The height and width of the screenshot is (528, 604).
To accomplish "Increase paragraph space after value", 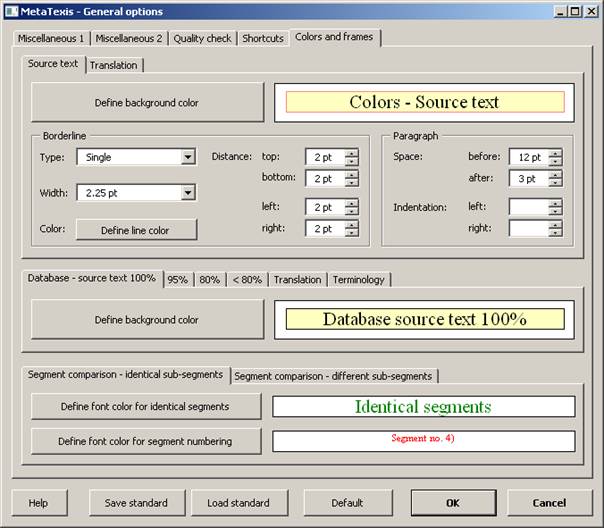I will (555, 175).
